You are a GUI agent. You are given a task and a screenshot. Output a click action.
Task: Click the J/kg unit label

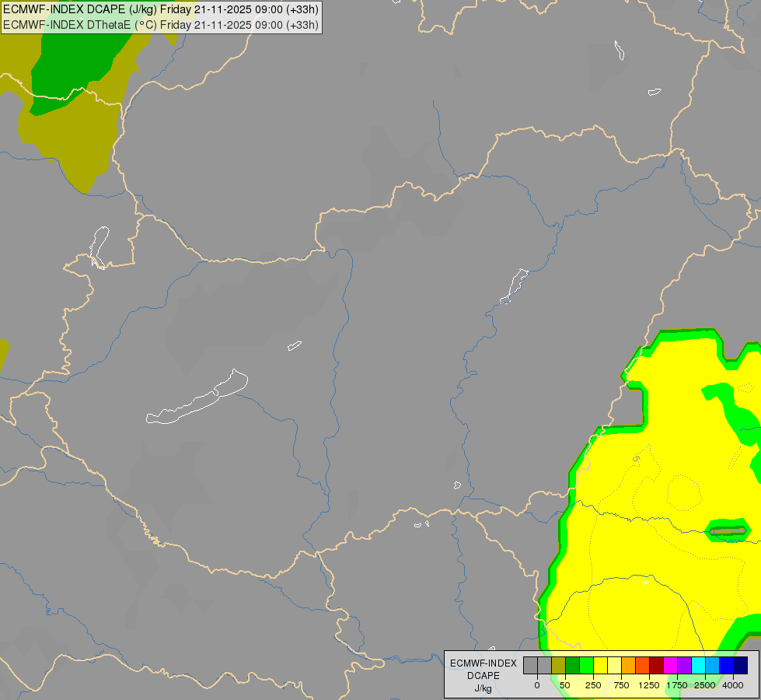coord(483,688)
